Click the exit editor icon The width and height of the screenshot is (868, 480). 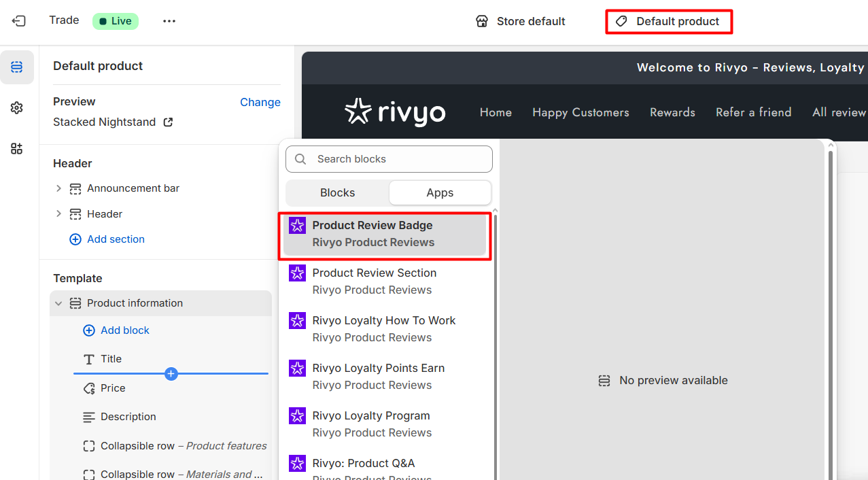point(18,21)
